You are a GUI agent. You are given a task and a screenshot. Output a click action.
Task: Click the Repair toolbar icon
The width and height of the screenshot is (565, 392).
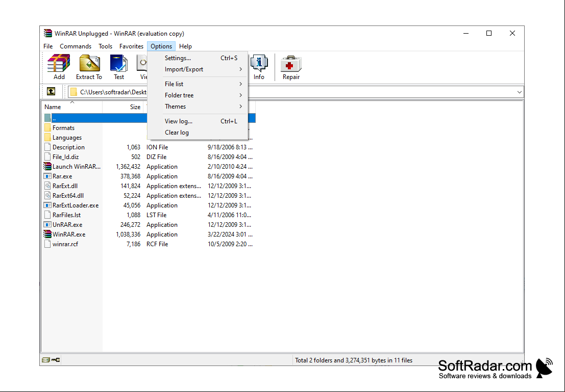tap(291, 64)
